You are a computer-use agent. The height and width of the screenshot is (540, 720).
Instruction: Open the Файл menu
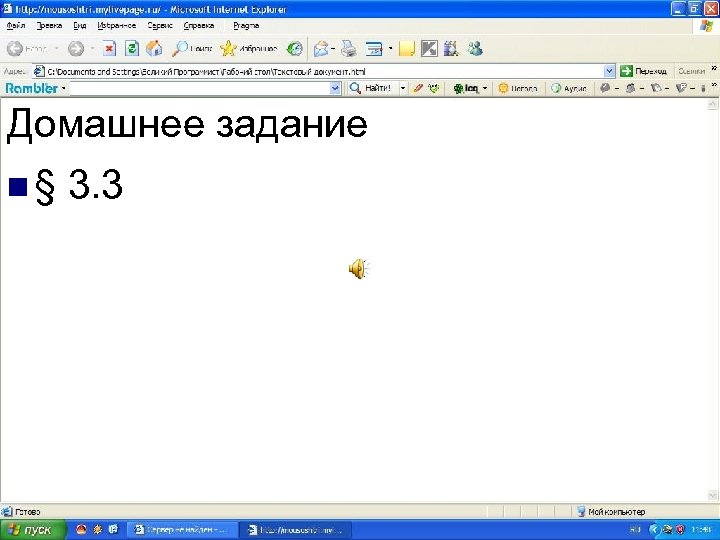point(16,26)
